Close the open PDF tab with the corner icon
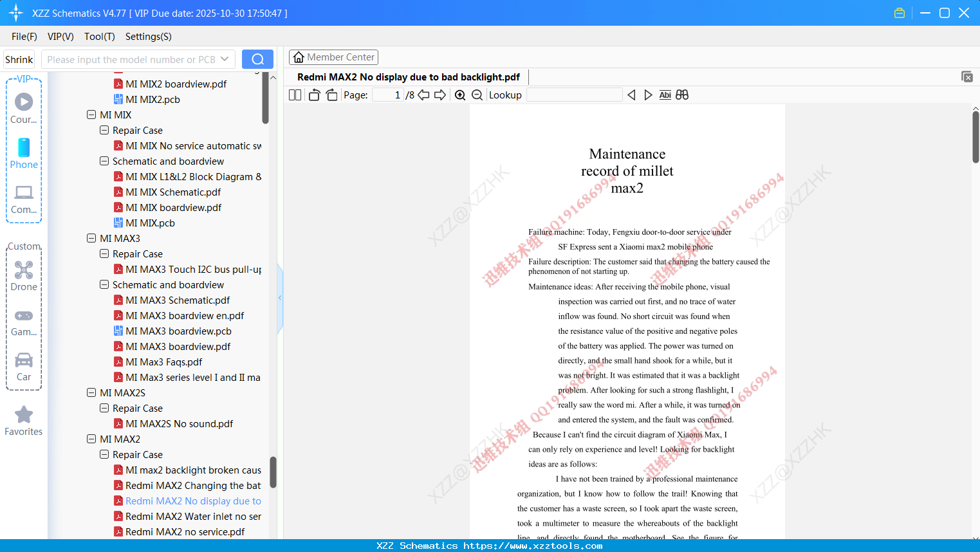This screenshot has height=552, width=980. [x=967, y=77]
